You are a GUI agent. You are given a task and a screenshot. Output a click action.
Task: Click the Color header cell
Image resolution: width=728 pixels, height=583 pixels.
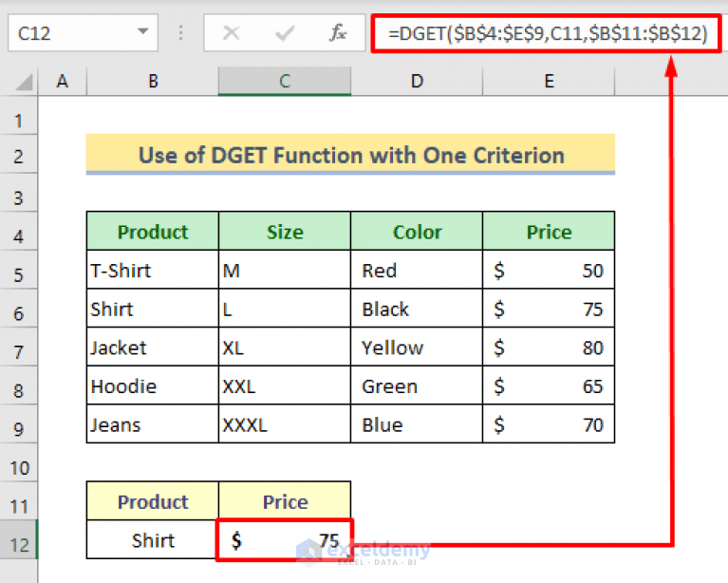click(417, 232)
